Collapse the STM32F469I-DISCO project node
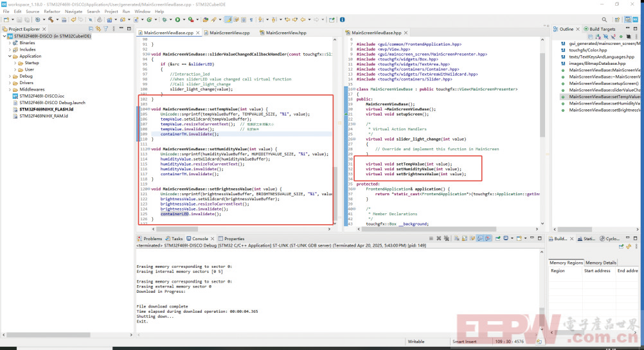The height and width of the screenshot is (350, 644). 4,36
